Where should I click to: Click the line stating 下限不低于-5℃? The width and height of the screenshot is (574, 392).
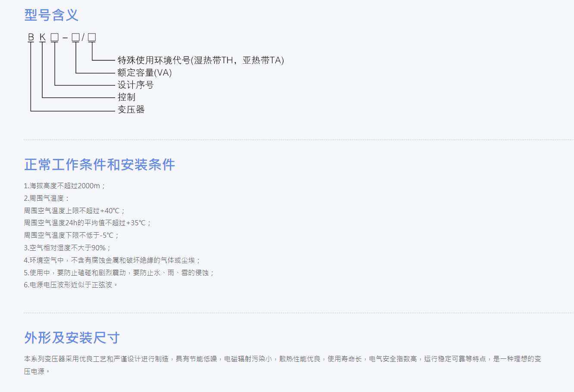(71, 236)
